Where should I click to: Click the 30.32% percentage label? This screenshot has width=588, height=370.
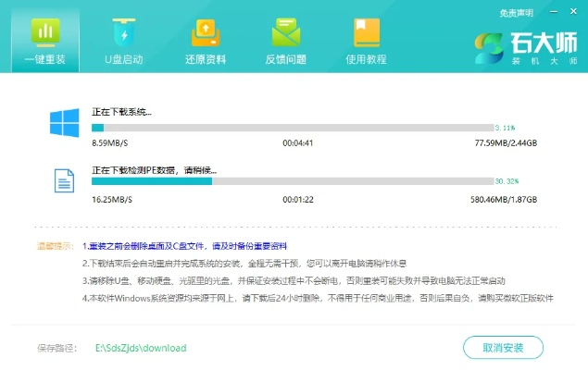tap(507, 181)
